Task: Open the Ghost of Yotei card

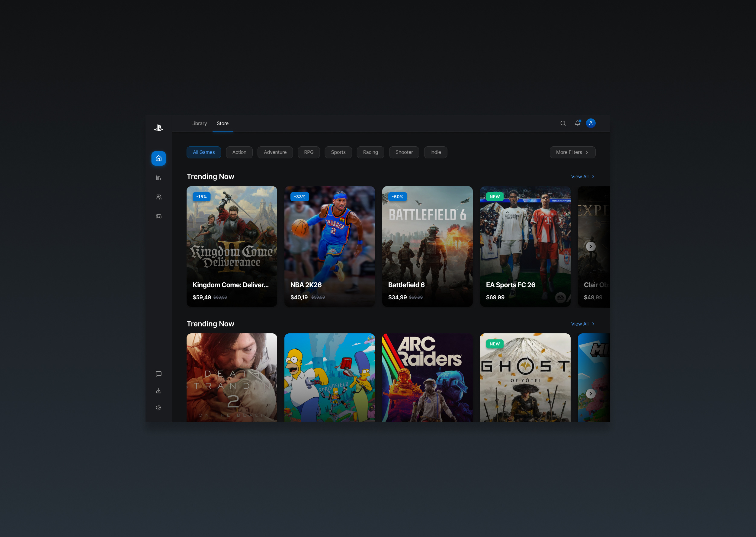Action: pyautogui.click(x=525, y=378)
